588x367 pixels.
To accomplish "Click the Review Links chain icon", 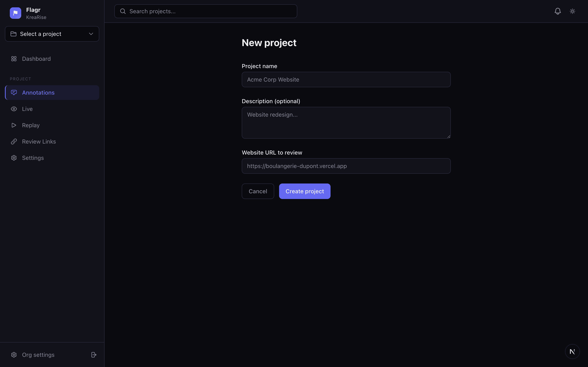I will pos(14,141).
